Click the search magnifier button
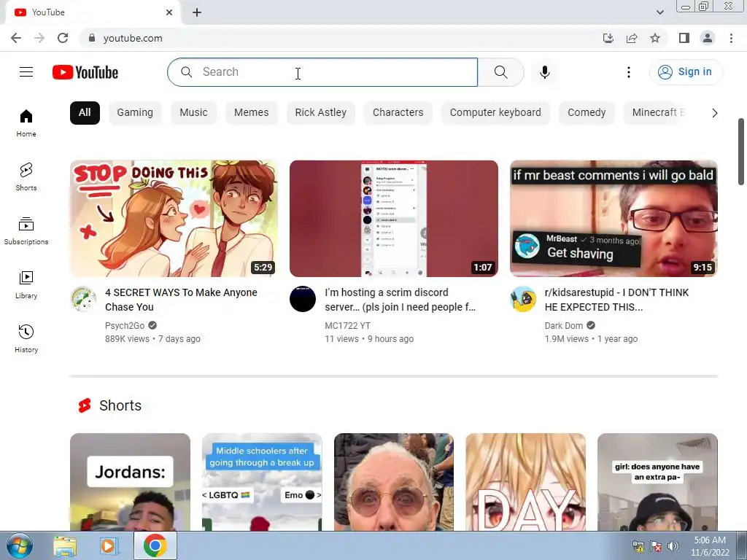This screenshot has height=560, width=747. pyautogui.click(x=500, y=72)
